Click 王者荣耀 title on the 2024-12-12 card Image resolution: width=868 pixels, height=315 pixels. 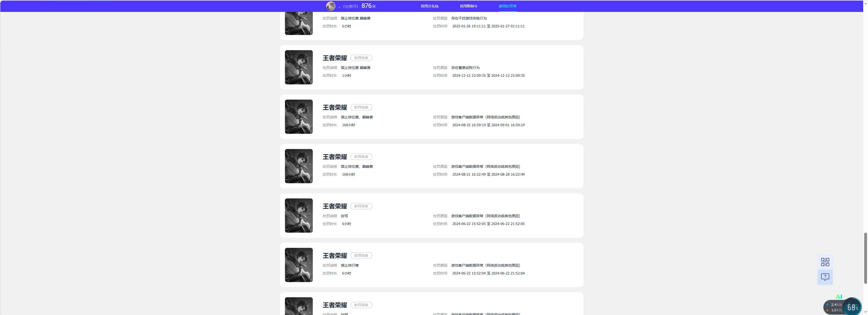[335, 58]
